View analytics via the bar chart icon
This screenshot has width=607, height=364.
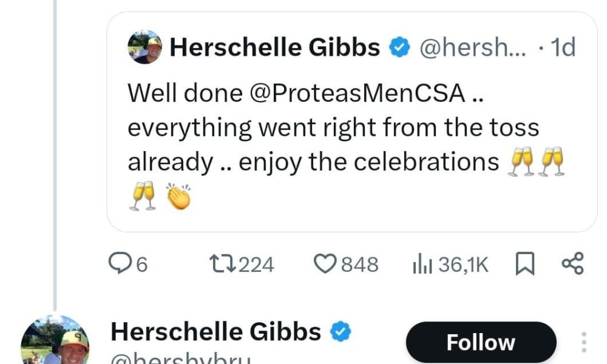(422, 263)
